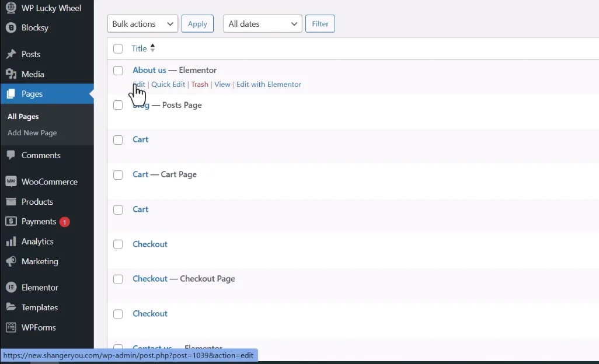Click the Filter button
Screen dimensions: 599x364
tap(320, 24)
